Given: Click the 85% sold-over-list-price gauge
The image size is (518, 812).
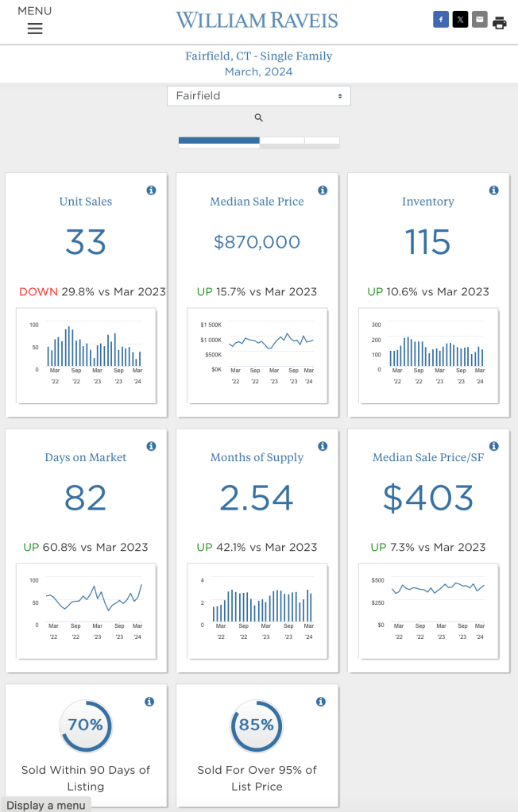Looking at the screenshot, I should click(257, 725).
